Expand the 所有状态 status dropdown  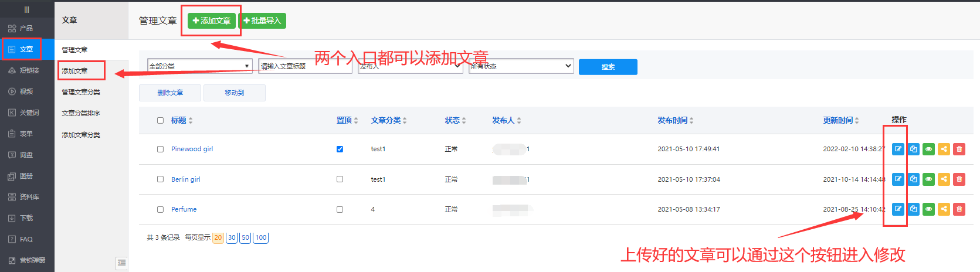click(521, 66)
